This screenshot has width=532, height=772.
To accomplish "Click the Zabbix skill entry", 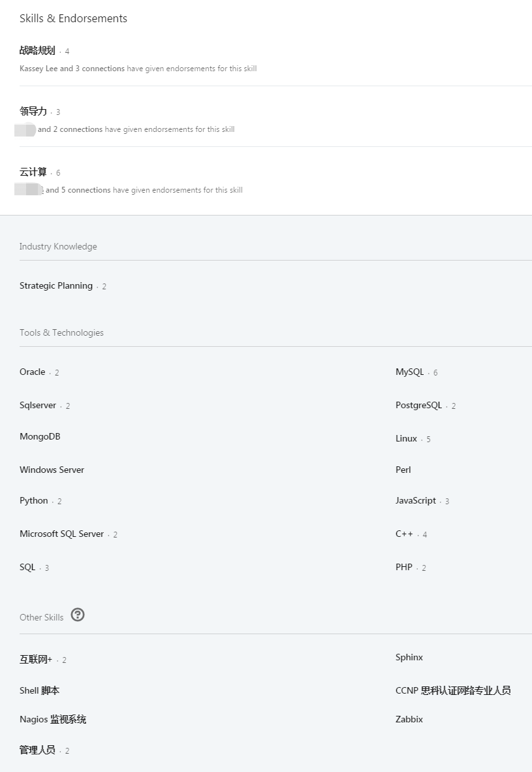I will (409, 719).
